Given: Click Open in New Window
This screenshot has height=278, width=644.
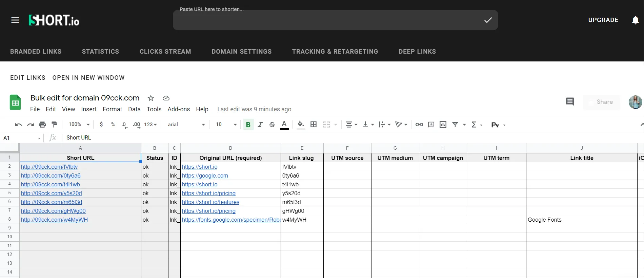Looking at the screenshot, I should point(88,78).
